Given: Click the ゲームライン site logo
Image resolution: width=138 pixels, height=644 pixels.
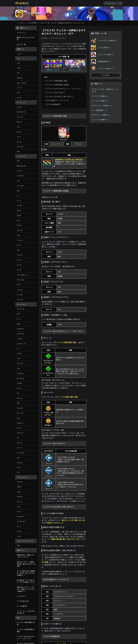Looking at the screenshot, I should click(x=22, y=3).
